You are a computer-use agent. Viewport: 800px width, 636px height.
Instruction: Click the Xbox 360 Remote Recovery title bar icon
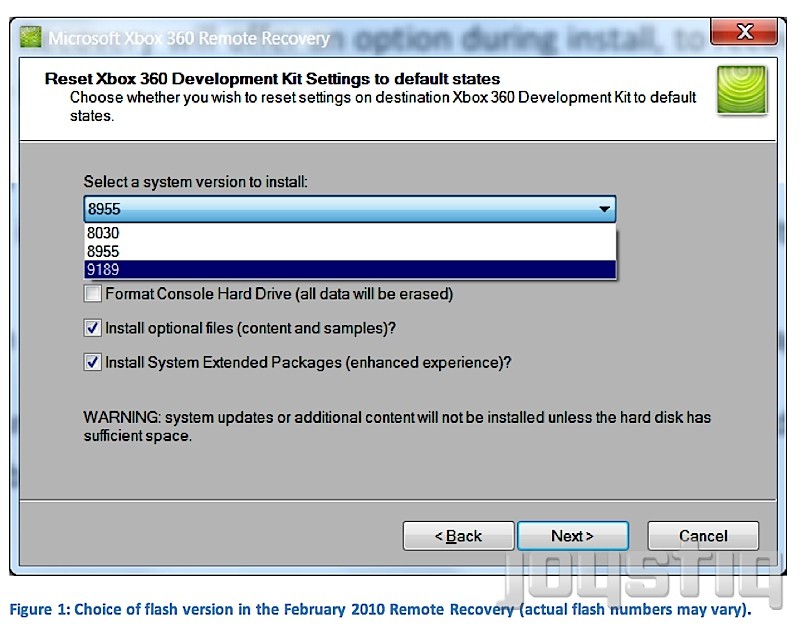tap(30, 37)
